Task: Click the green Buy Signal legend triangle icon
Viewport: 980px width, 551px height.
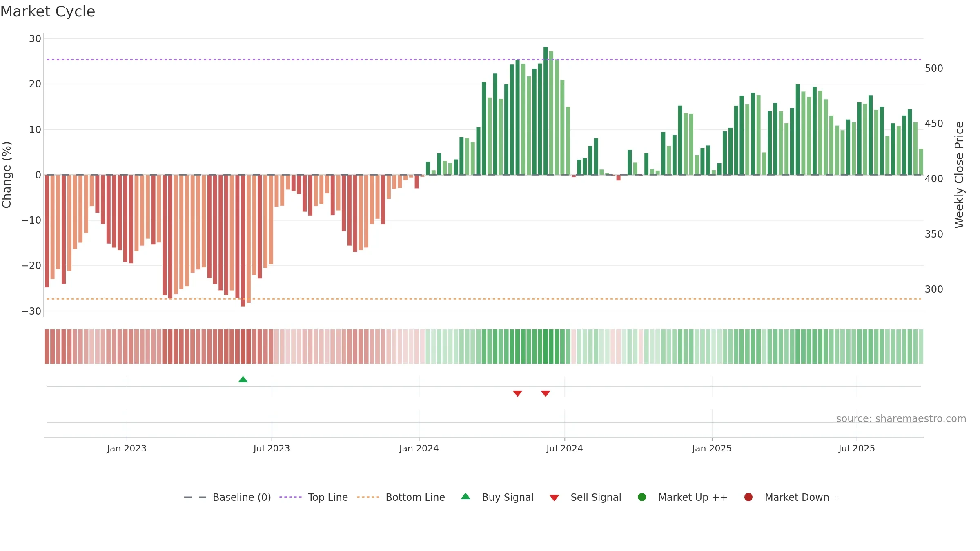Action: (x=465, y=496)
